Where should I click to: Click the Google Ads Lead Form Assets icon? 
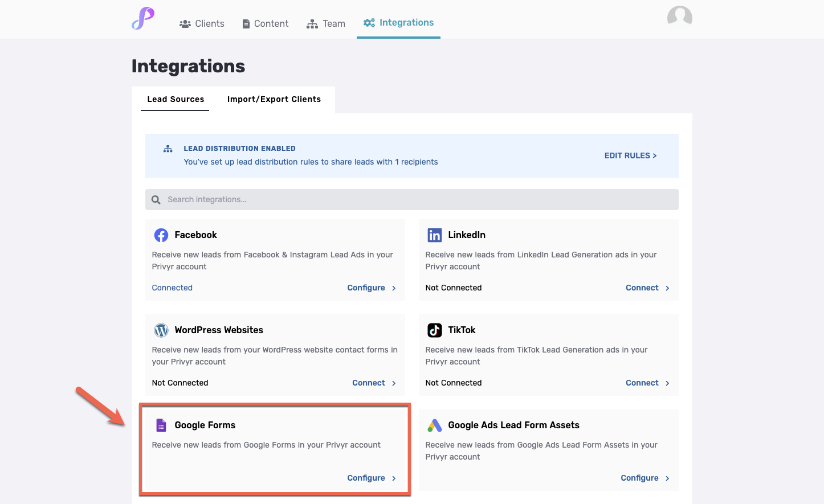click(x=434, y=425)
